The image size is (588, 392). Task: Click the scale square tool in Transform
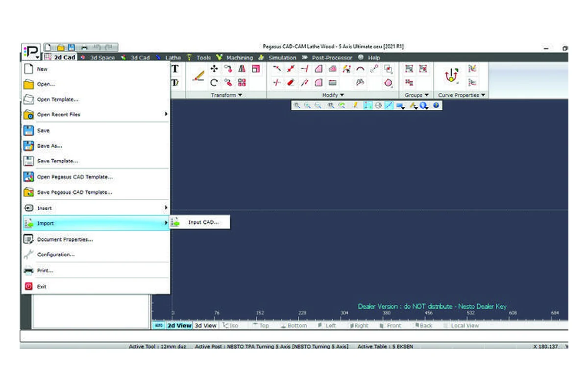coord(255,69)
